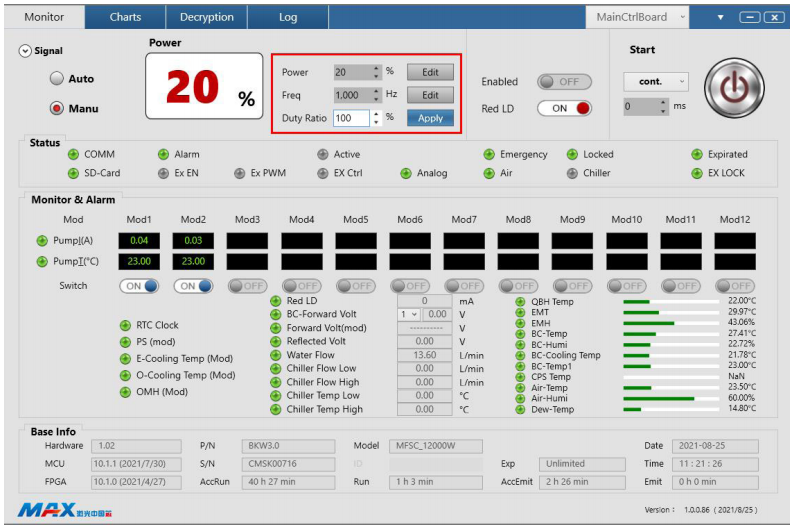793x528 pixels.
Task: Toggle the Red LD switch
Action: pos(564,108)
